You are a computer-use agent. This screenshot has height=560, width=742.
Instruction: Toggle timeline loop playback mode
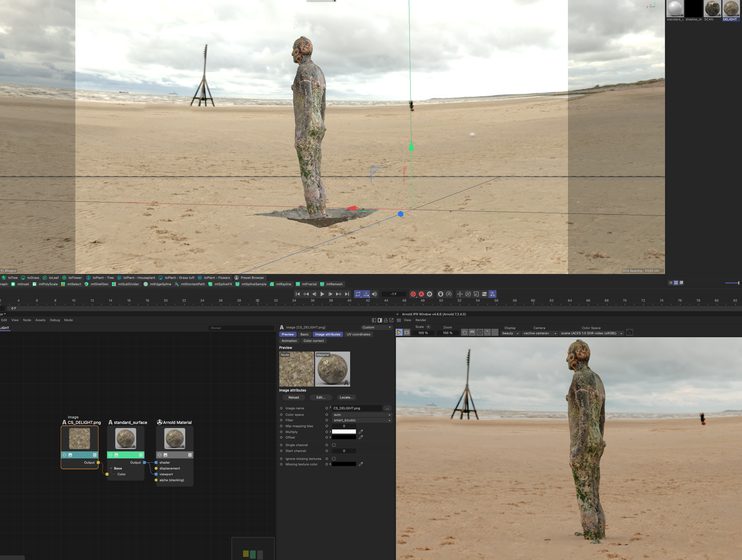click(x=358, y=294)
